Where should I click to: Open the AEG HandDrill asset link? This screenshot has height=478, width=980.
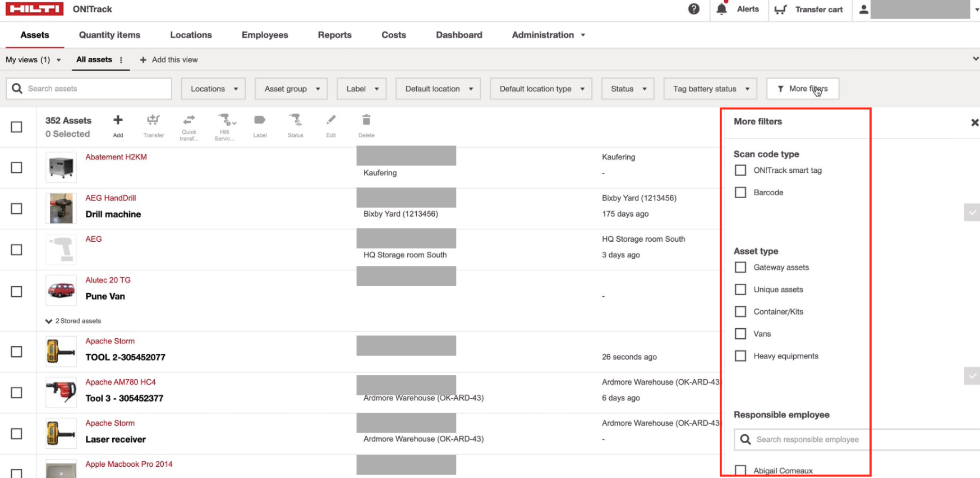(111, 198)
